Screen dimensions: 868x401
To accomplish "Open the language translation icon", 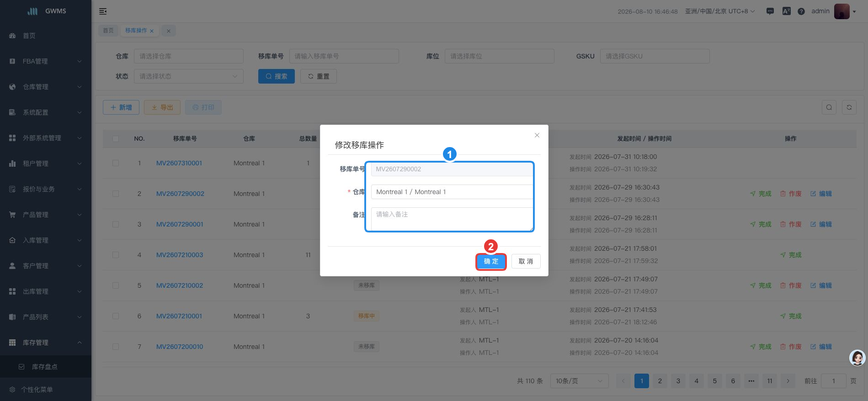I will tap(787, 11).
